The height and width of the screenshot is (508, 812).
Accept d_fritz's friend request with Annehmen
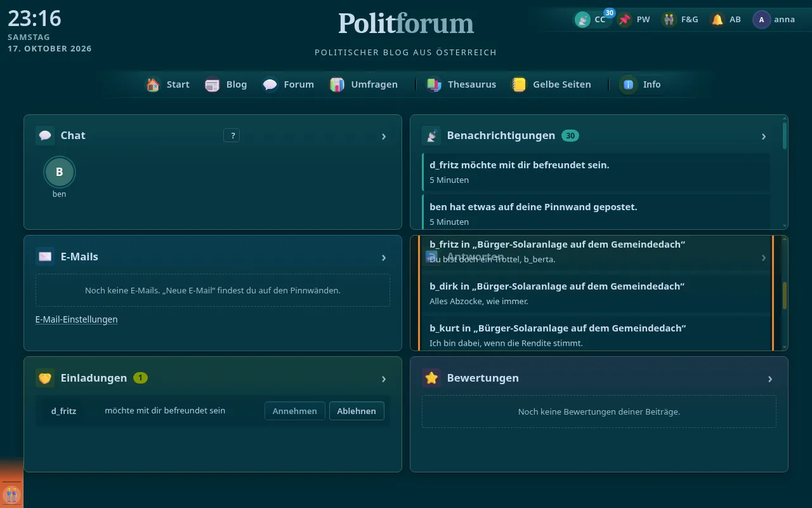[295, 411]
